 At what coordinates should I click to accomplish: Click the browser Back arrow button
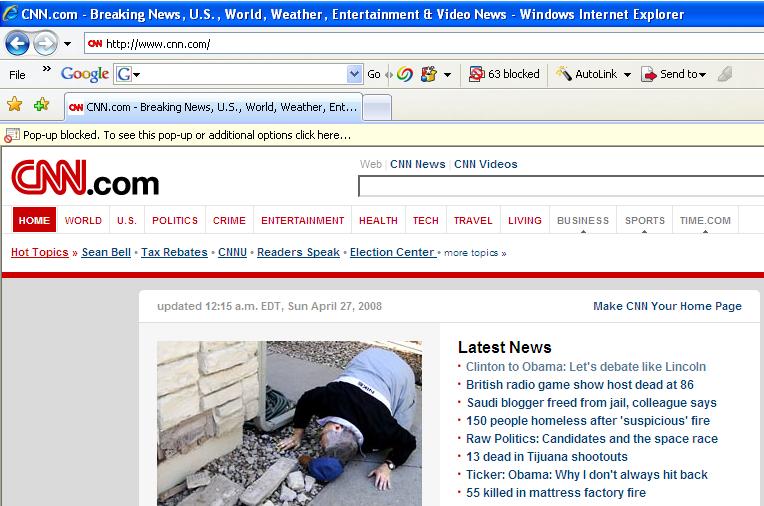point(18,44)
